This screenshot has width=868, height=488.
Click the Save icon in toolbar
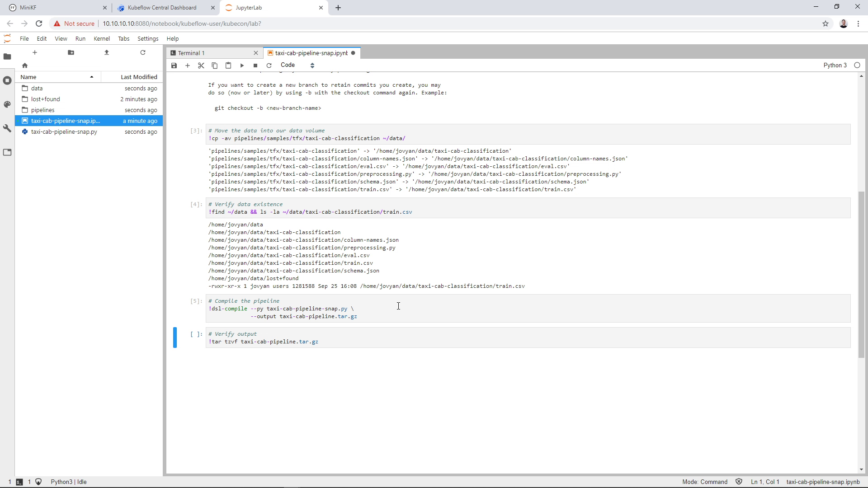(174, 65)
